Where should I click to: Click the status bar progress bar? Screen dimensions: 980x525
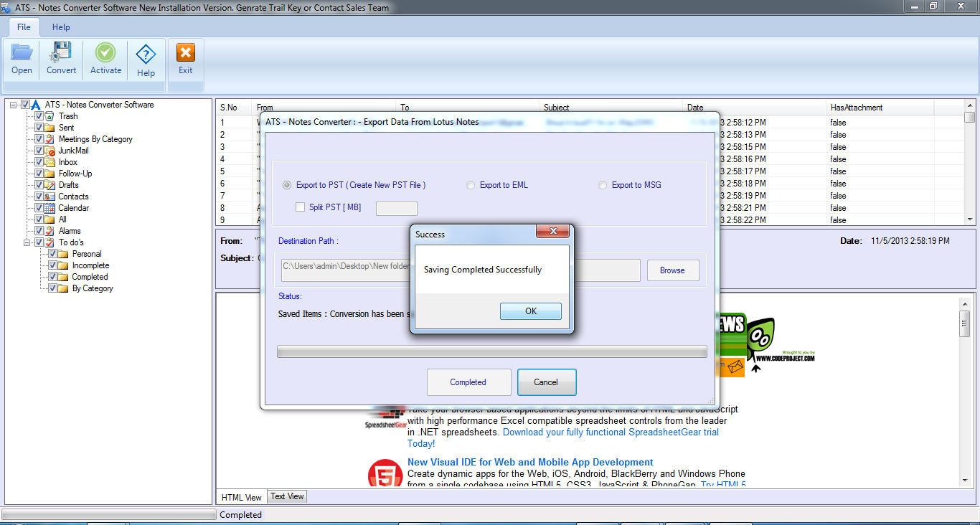point(109,514)
